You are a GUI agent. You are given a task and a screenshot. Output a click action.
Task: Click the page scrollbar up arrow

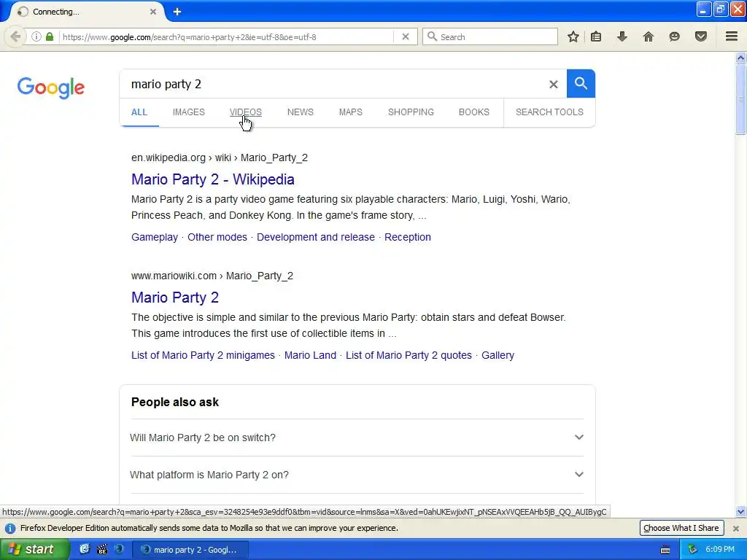tap(741, 58)
